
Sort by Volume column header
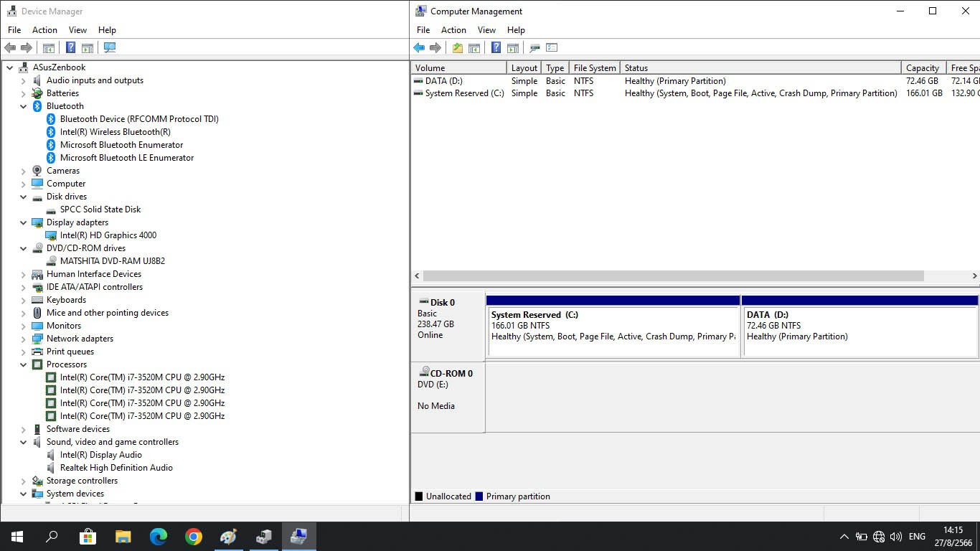pyautogui.click(x=459, y=67)
